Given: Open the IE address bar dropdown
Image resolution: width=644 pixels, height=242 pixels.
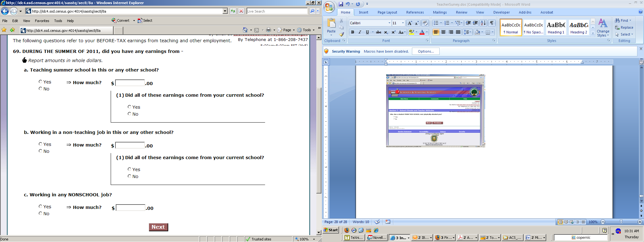Looking at the screenshot, I should tap(225, 11).
